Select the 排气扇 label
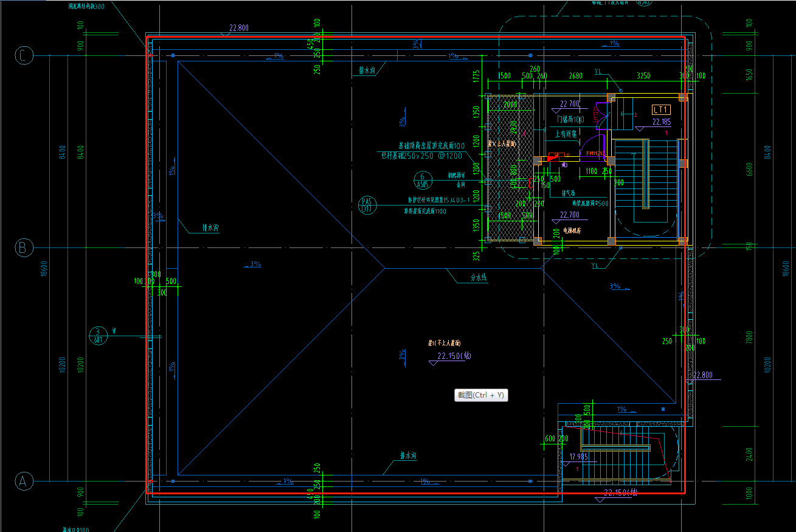This screenshot has width=796, height=532. 569,193
